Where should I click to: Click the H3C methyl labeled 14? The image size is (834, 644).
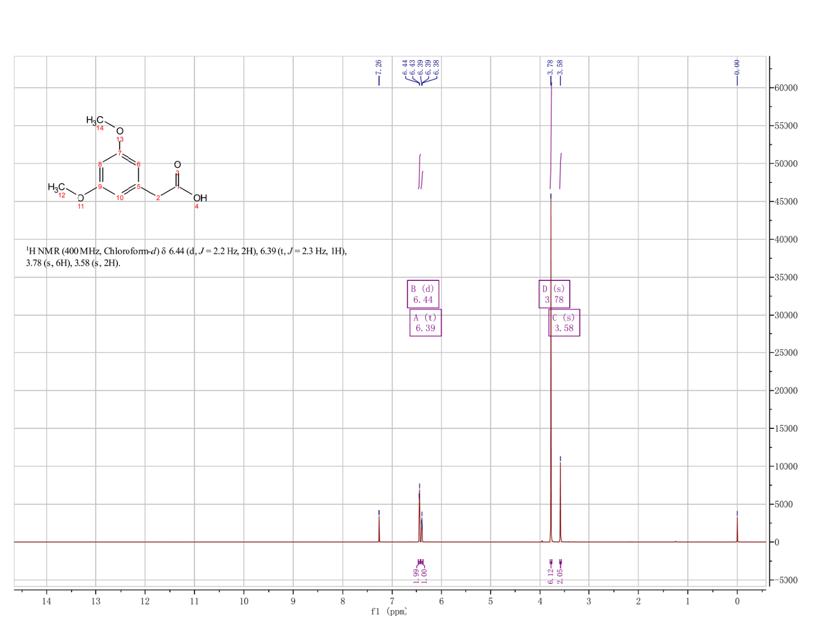point(95,120)
